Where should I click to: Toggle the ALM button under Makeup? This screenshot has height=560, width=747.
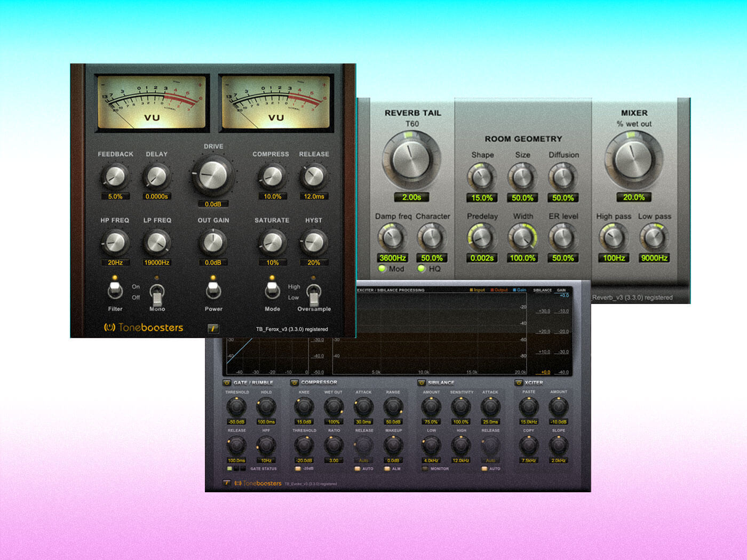[387, 469]
